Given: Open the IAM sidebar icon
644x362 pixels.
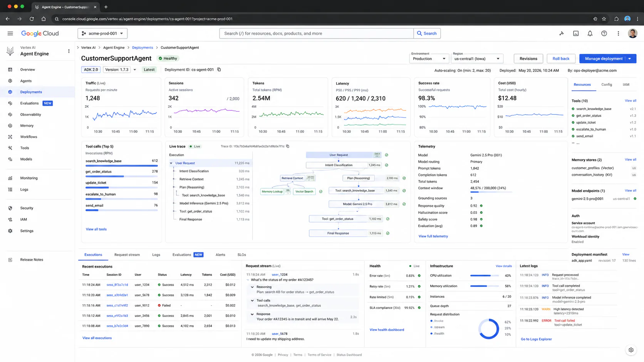Looking at the screenshot, I should (x=10, y=219).
